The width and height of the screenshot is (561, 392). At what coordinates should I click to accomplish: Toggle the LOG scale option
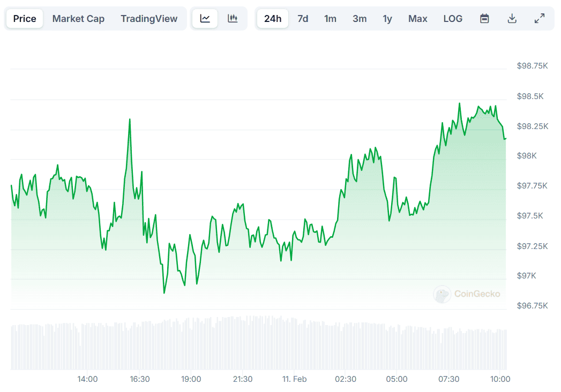(x=453, y=19)
